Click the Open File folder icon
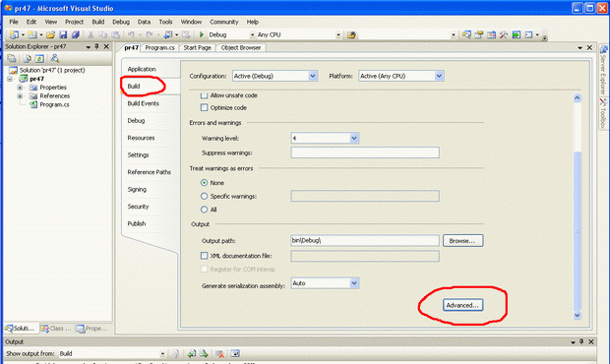Image resolution: width=610 pixels, height=364 pixels. click(x=50, y=35)
